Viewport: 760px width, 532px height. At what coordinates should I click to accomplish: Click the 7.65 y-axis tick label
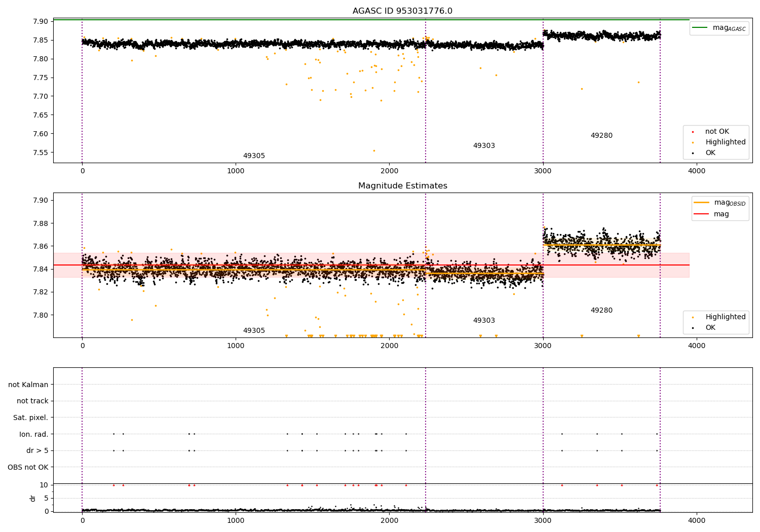[x=40, y=116]
